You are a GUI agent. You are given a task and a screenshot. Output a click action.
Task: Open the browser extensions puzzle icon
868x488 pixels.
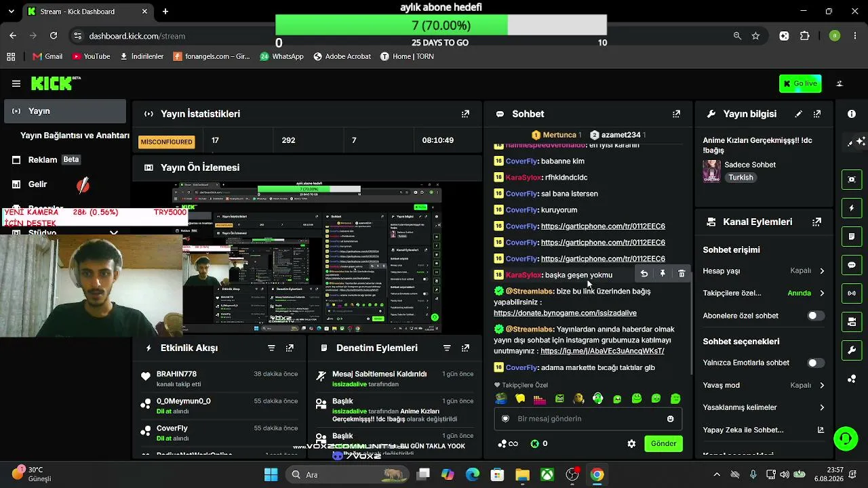click(805, 36)
